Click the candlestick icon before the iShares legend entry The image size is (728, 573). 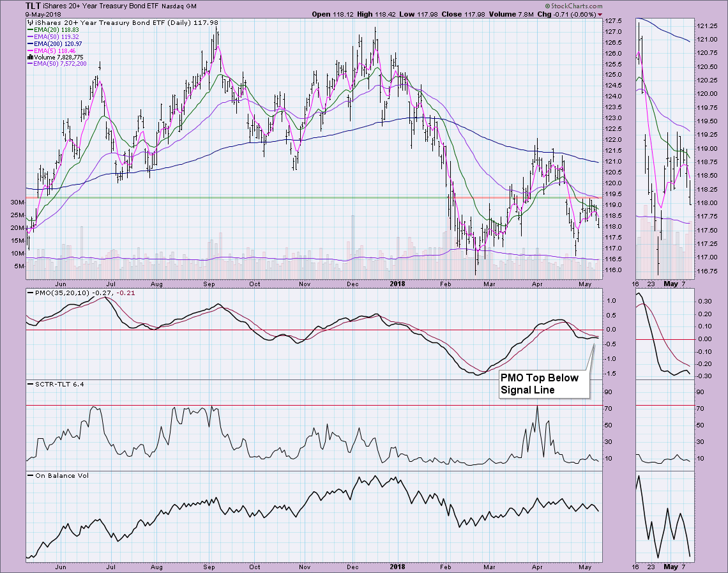pos(30,22)
